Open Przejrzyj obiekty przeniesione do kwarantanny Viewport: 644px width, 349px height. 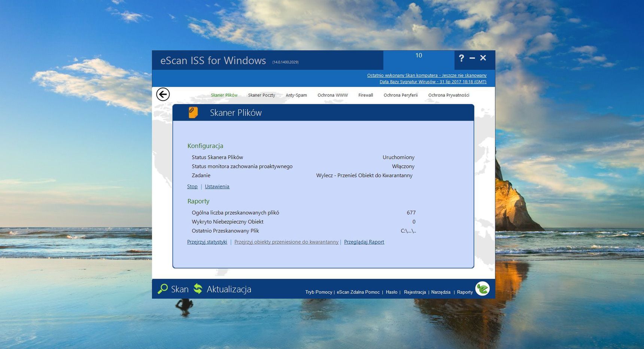point(286,242)
